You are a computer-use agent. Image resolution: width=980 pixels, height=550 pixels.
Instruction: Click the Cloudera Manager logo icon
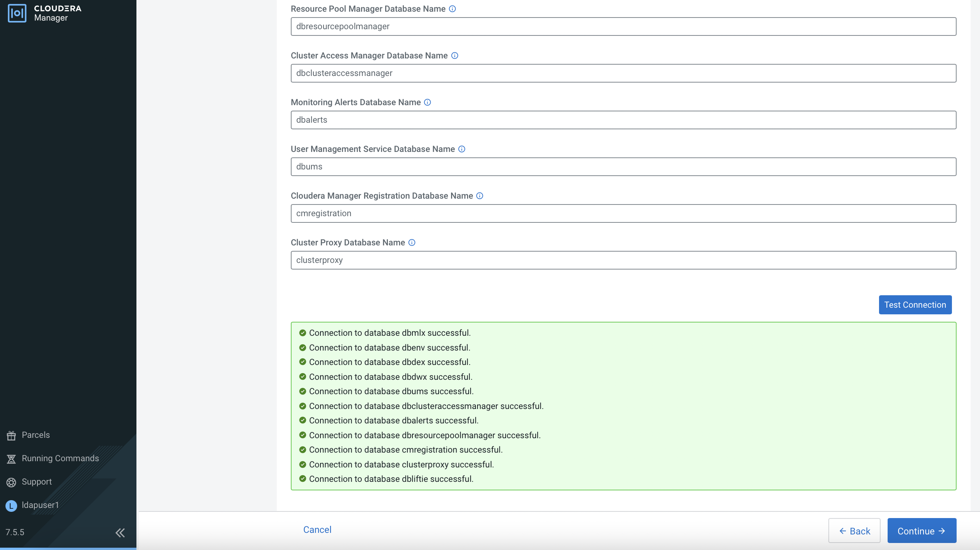[x=17, y=13]
